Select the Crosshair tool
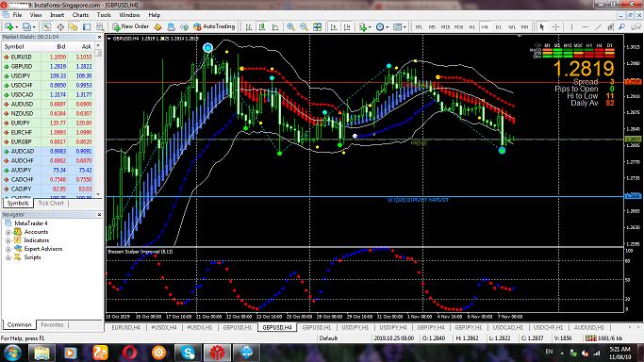 555,26
